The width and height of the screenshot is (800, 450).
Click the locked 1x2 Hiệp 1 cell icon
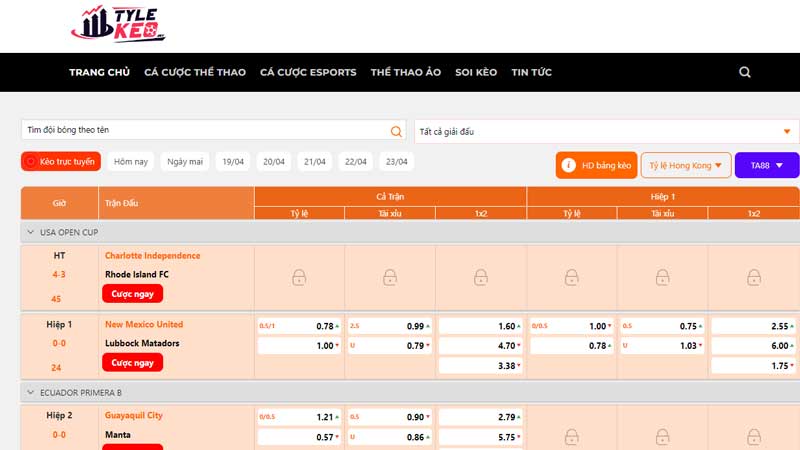coord(753,277)
